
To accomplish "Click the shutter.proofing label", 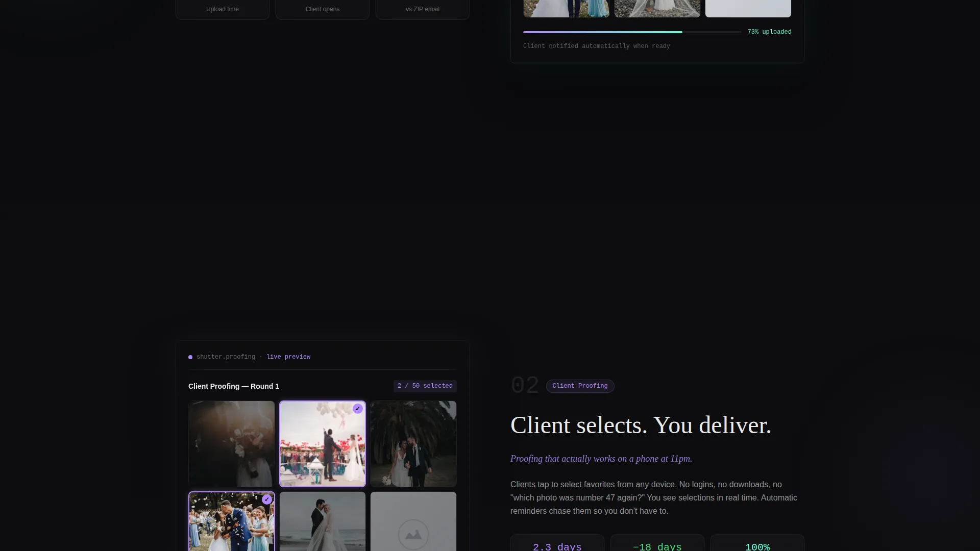I will pyautogui.click(x=226, y=357).
